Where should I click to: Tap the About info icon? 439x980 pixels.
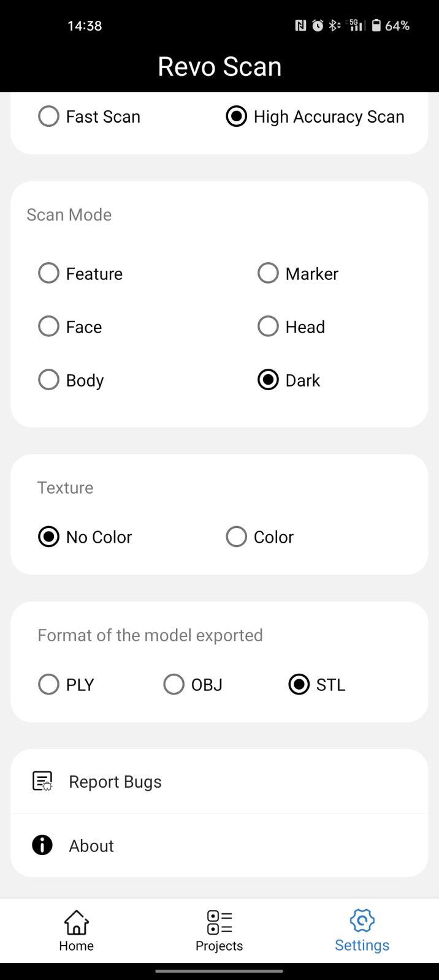coord(42,845)
